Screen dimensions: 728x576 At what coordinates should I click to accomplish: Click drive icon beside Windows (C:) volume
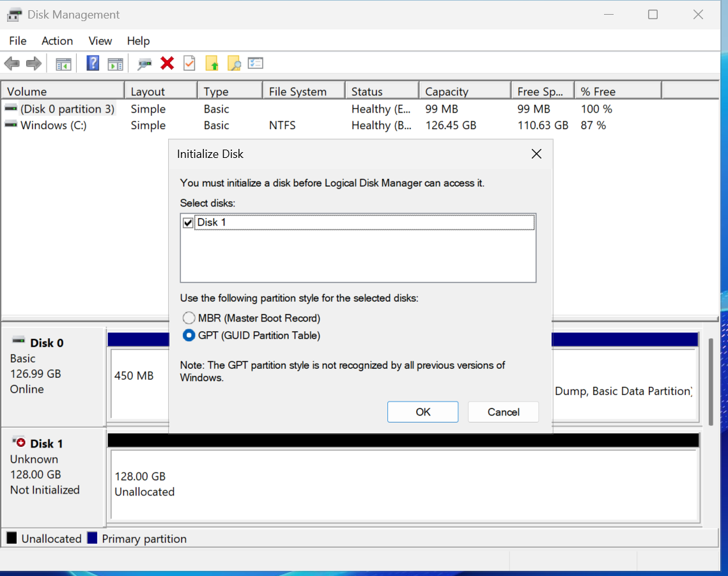tap(11, 125)
